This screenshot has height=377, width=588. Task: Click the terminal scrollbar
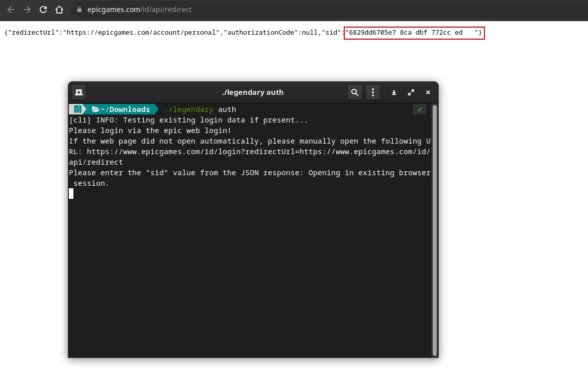[435, 230]
